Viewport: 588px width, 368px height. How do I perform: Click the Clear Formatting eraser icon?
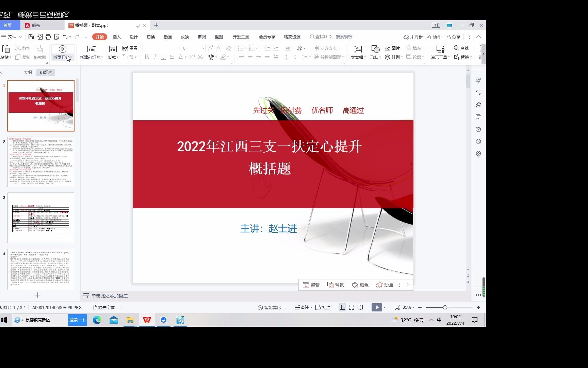[228, 48]
